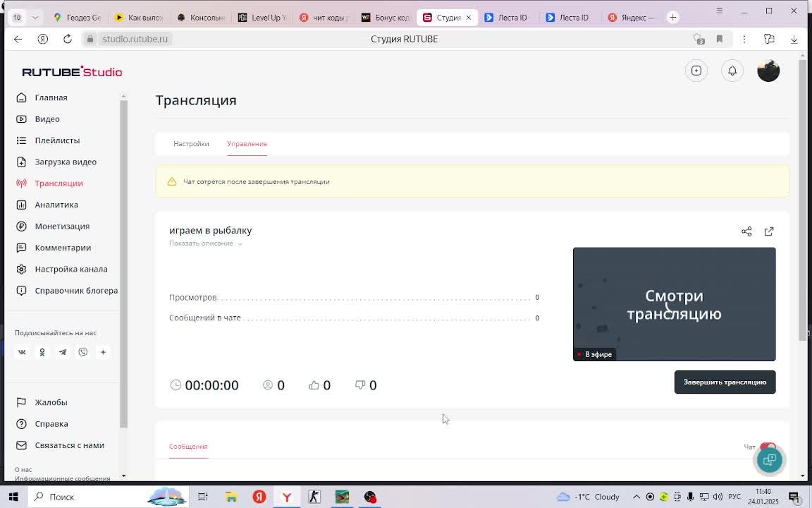Click the sidebar scrollbar down arrow

123,476
